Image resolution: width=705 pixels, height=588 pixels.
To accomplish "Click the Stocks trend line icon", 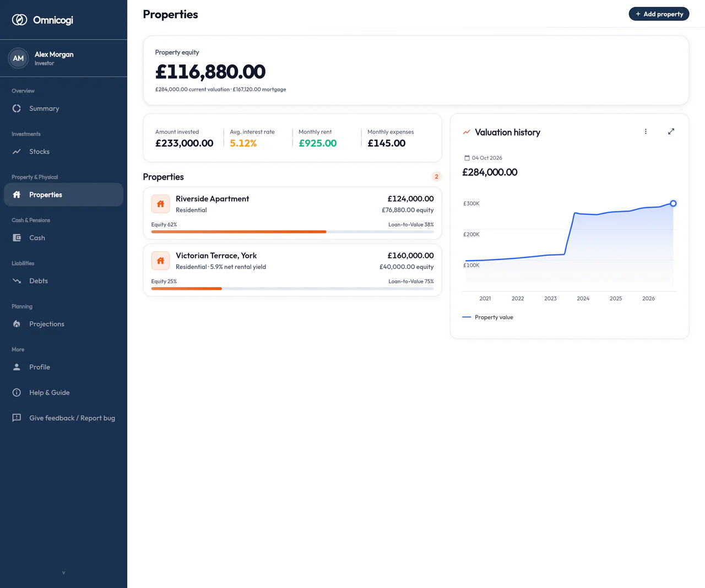I will 17,152.
